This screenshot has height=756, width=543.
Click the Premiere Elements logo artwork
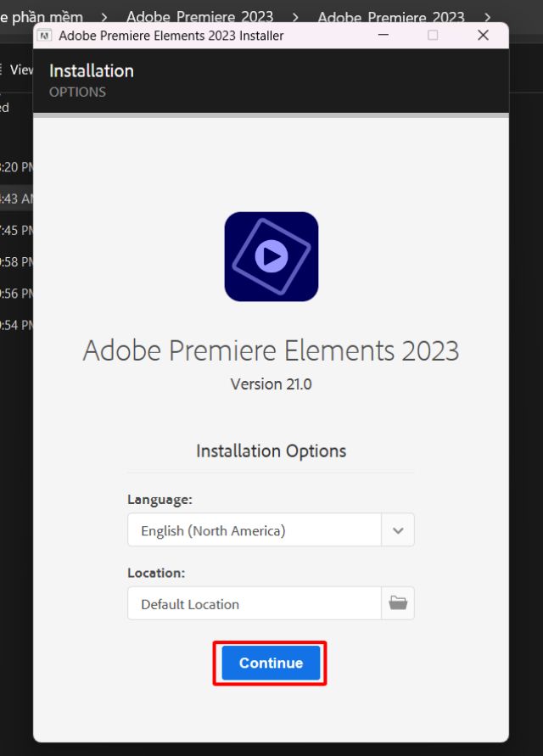(x=271, y=256)
